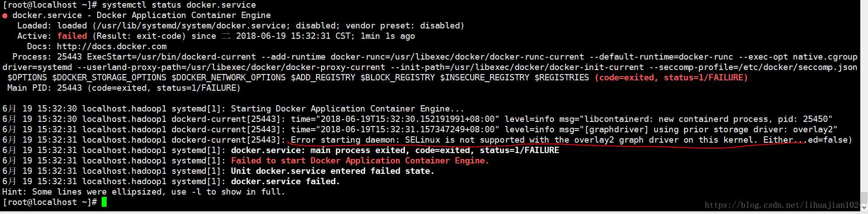Screen dimensions: 868x214
Task: Click the green terminal cursor block
Action: pos(104,202)
